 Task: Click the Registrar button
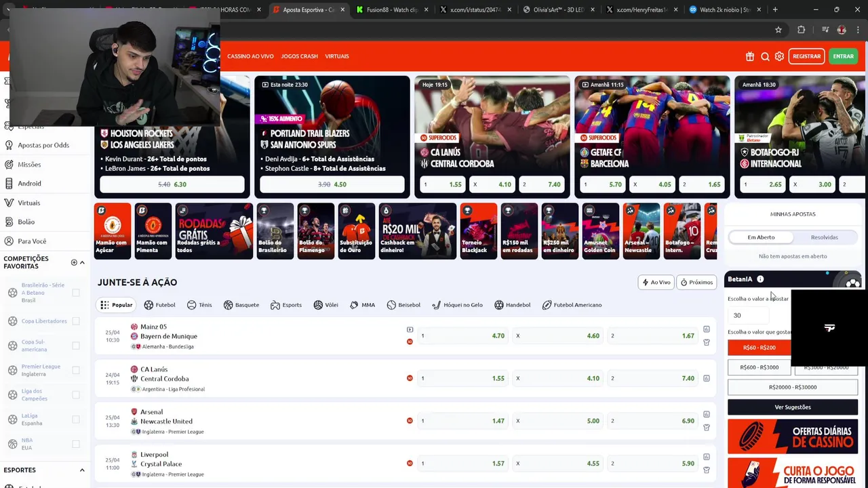point(806,56)
